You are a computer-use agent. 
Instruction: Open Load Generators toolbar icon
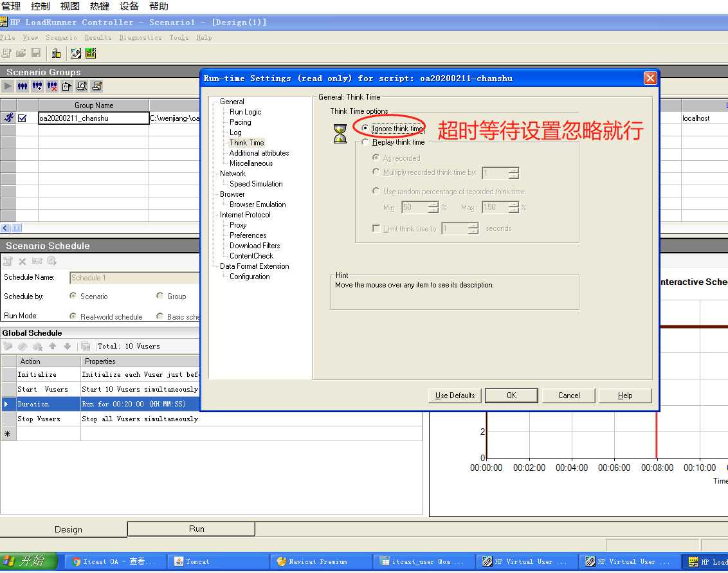coord(56,53)
